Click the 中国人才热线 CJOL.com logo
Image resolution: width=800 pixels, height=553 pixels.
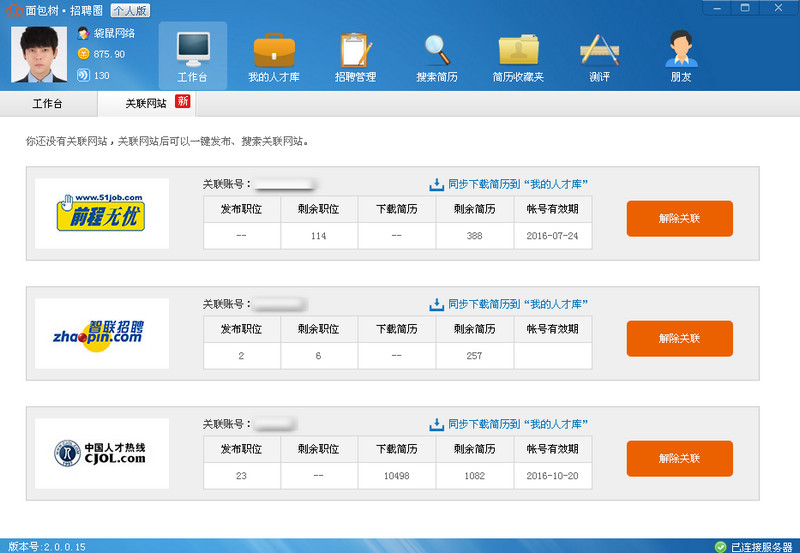[x=101, y=453]
